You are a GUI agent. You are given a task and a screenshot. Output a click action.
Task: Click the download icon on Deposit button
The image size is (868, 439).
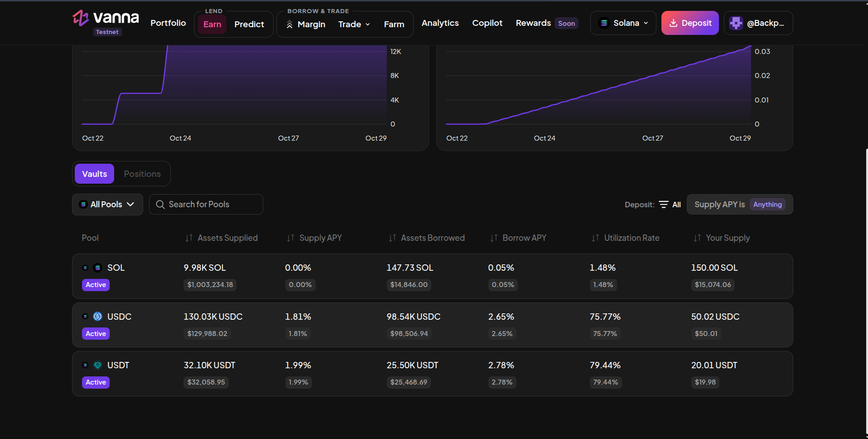tap(673, 23)
